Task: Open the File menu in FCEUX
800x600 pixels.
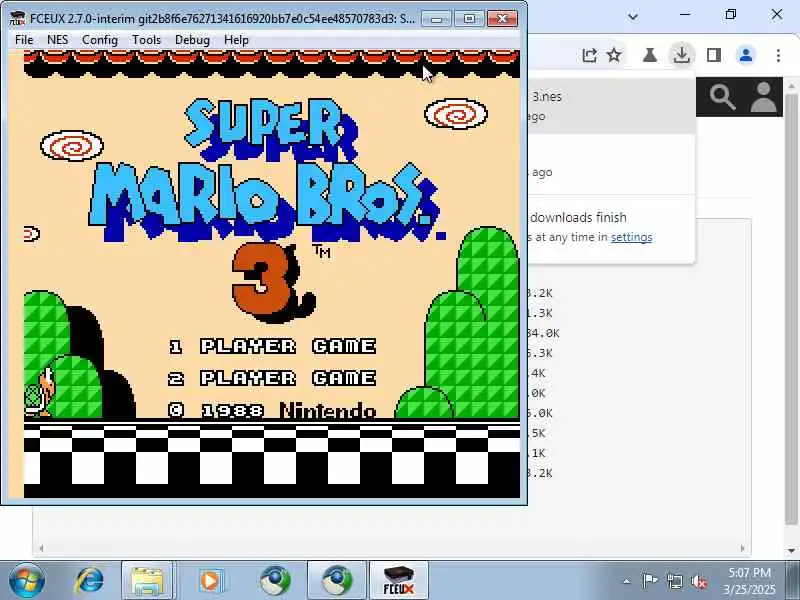Action: (24, 40)
